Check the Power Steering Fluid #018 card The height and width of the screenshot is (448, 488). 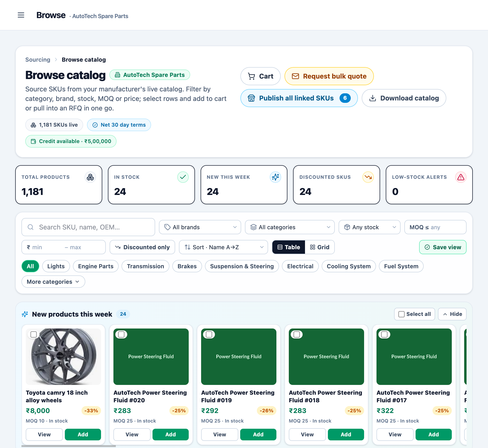pos(296,335)
